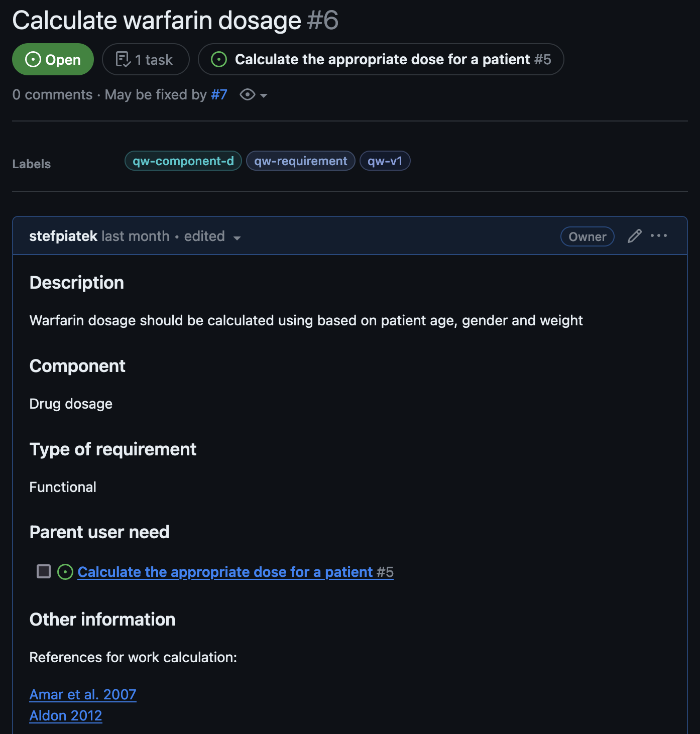Click the Owner badge on the comment
Viewport: 700px width, 734px height.
[x=588, y=236]
